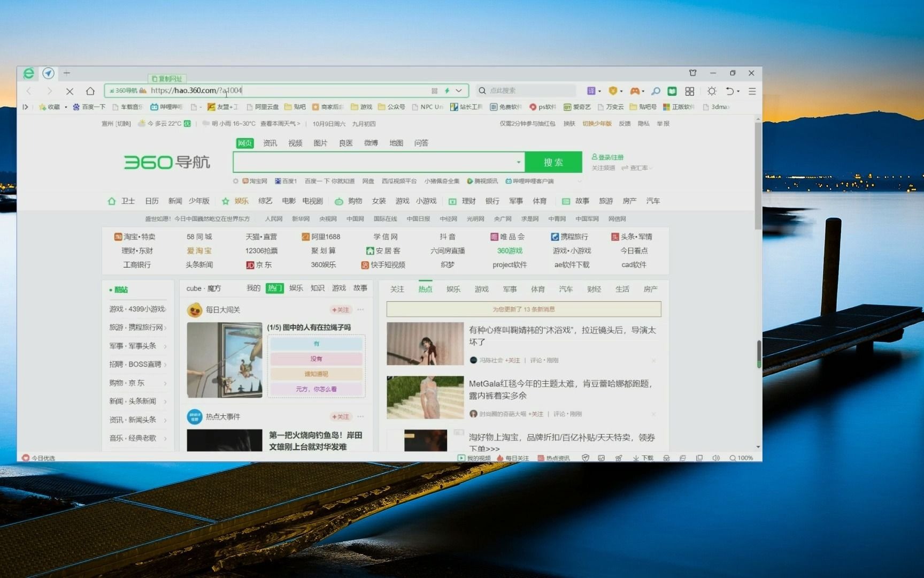Select the 资讯 search tab
This screenshot has width=924, height=578.
[270, 143]
